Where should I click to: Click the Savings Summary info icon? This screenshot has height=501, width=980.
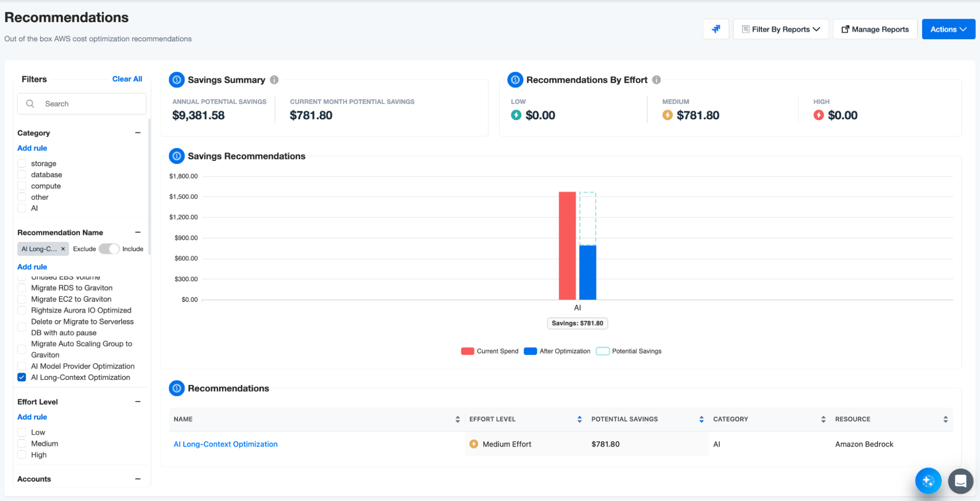pyautogui.click(x=275, y=80)
